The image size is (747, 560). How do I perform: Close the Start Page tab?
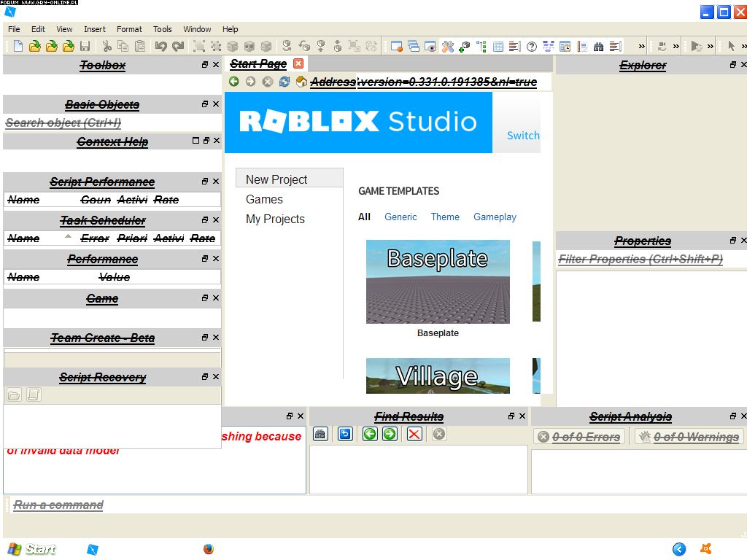298,63
